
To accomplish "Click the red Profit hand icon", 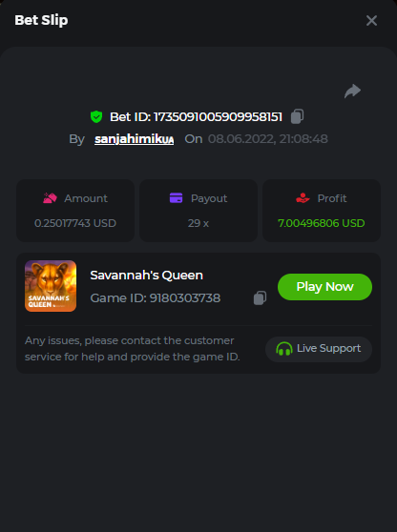I will 303,197.
